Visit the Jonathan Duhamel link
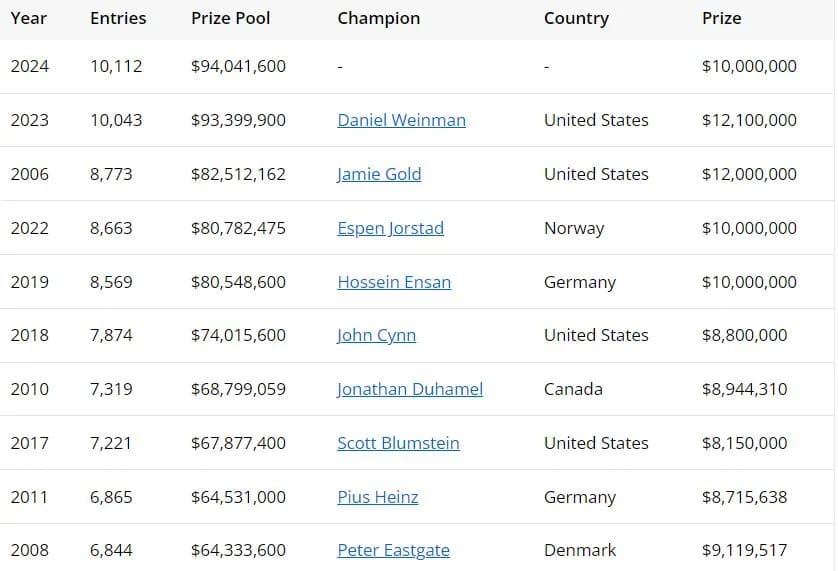The width and height of the screenshot is (838, 571). point(410,389)
